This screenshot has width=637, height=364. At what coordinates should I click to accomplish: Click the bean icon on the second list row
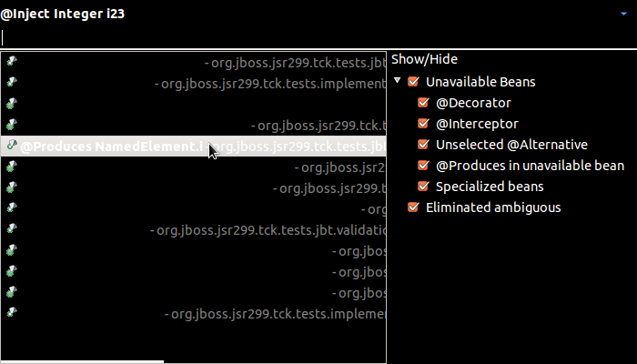point(11,82)
